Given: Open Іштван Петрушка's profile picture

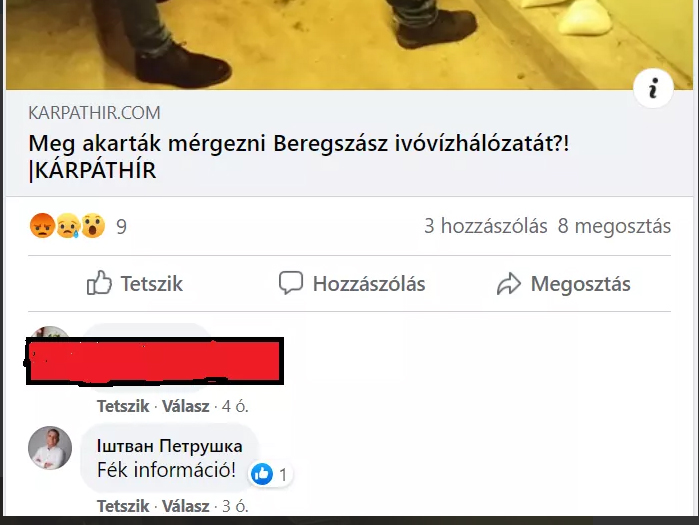Looking at the screenshot, I should pyautogui.click(x=50, y=448).
